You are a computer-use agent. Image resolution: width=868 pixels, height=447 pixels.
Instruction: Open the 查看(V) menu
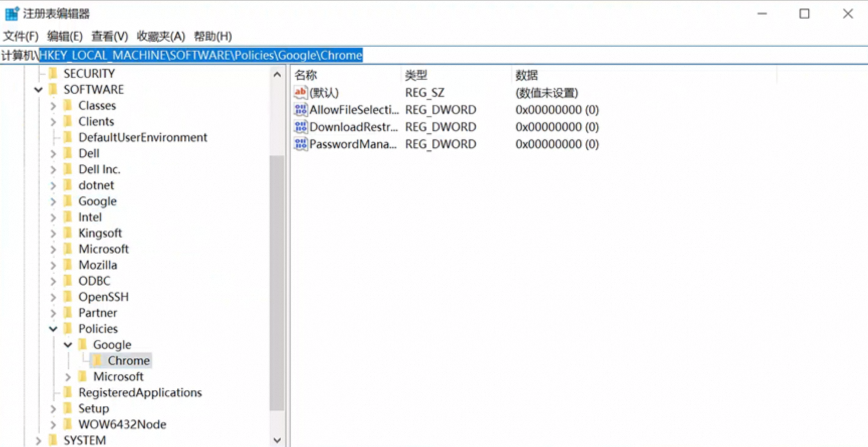(110, 36)
